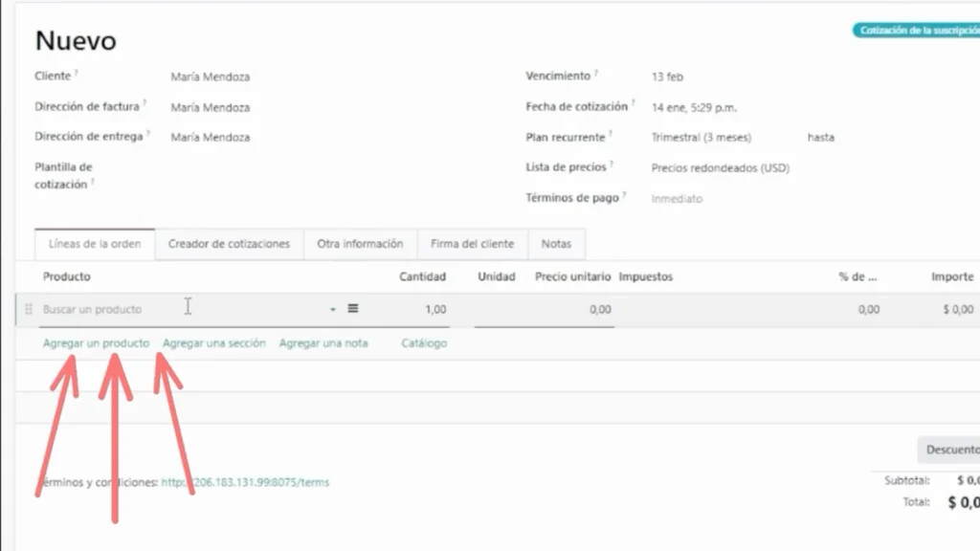Screen dimensions: 980x551
Task: Click the Agregar una sección link
Action: click(x=214, y=343)
